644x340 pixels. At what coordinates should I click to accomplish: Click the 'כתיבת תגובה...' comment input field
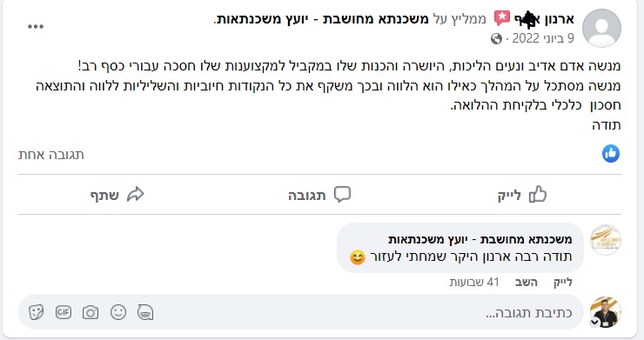click(x=300, y=312)
